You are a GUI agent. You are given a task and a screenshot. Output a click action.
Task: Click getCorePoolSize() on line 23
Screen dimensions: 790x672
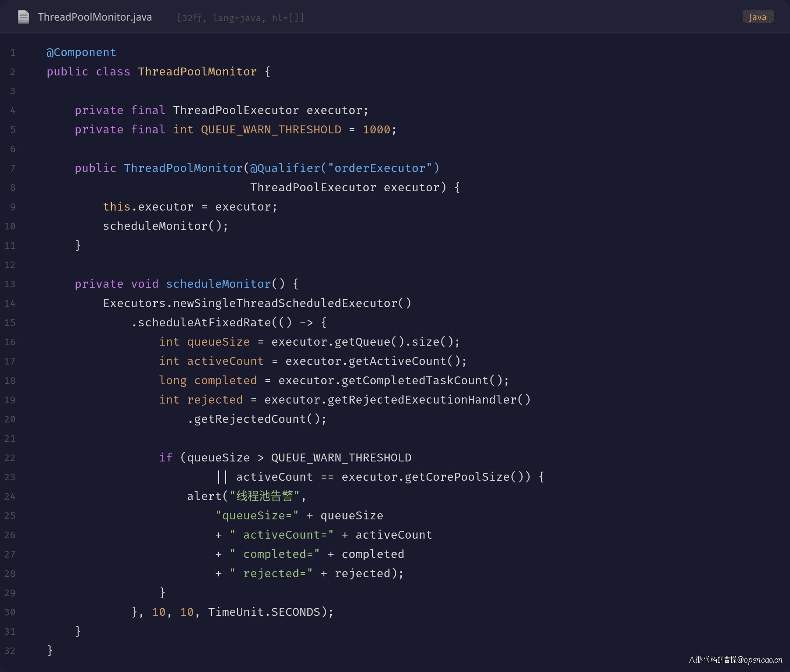(464, 477)
